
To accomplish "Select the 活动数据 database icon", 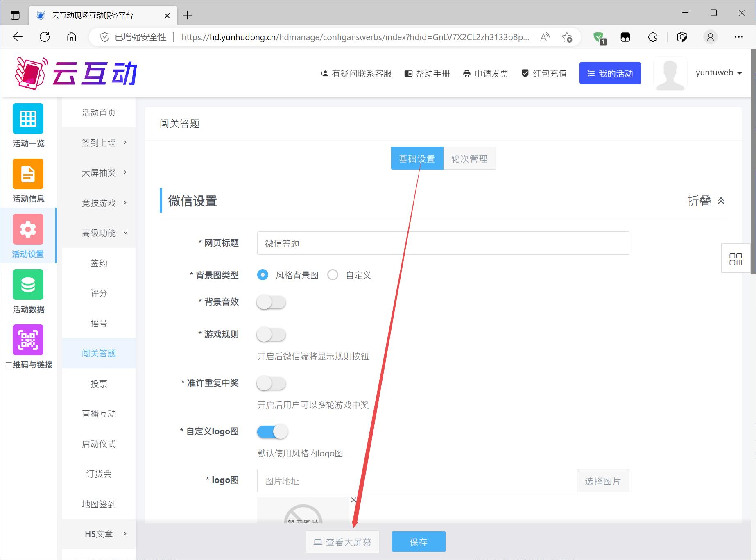I will coord(28,285).
